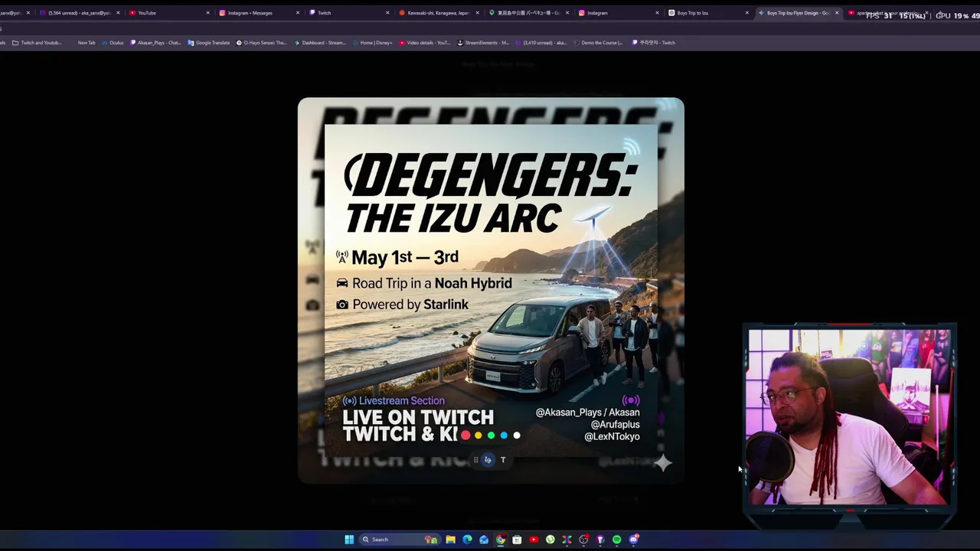Switch to the plain Instagram tab

(x=618, y=13)
